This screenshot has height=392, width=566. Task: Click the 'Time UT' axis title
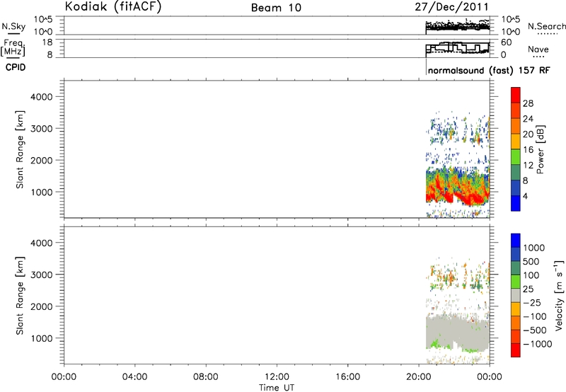pos(277,388)
